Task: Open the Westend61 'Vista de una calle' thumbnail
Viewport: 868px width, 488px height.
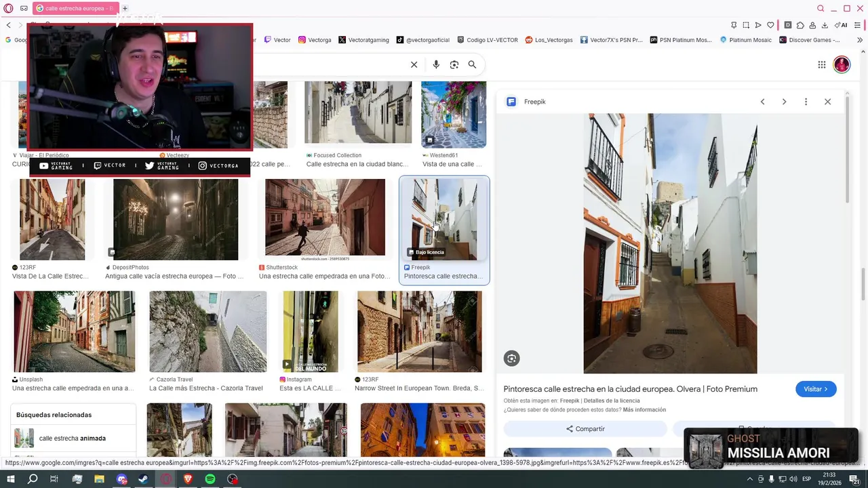Action: [454, 115]
